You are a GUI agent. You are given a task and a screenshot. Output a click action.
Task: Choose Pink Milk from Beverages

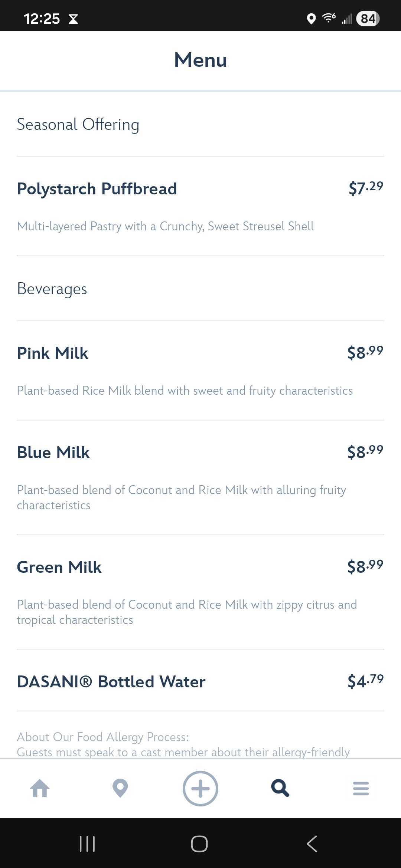click(53, 353)
